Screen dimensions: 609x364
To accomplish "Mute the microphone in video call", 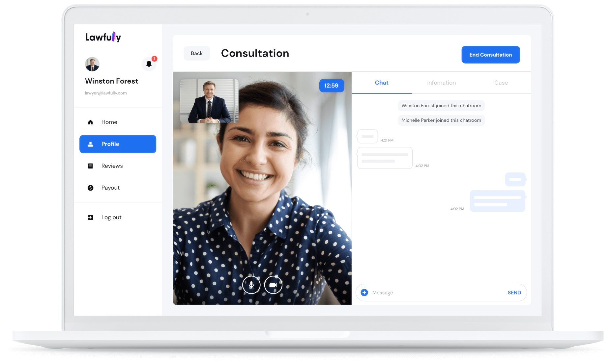I will (x=251, y=285).
